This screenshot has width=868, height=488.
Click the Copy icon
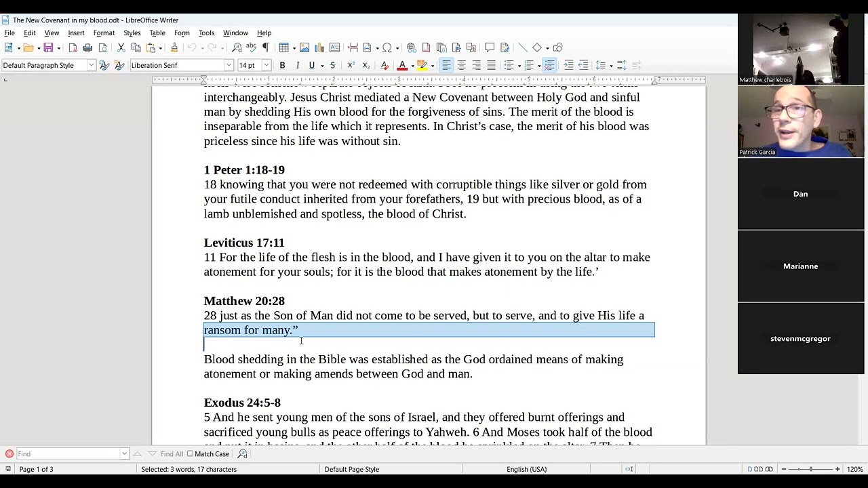136,47
